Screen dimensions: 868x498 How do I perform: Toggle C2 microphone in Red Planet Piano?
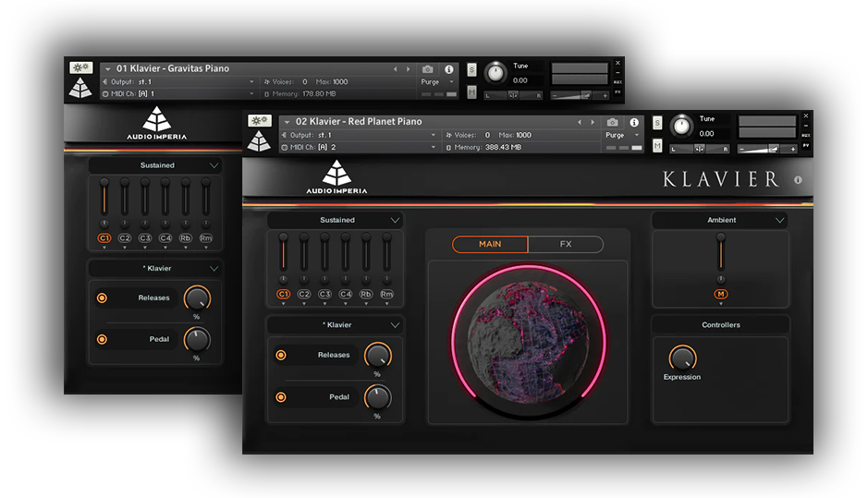click(304, 295)
